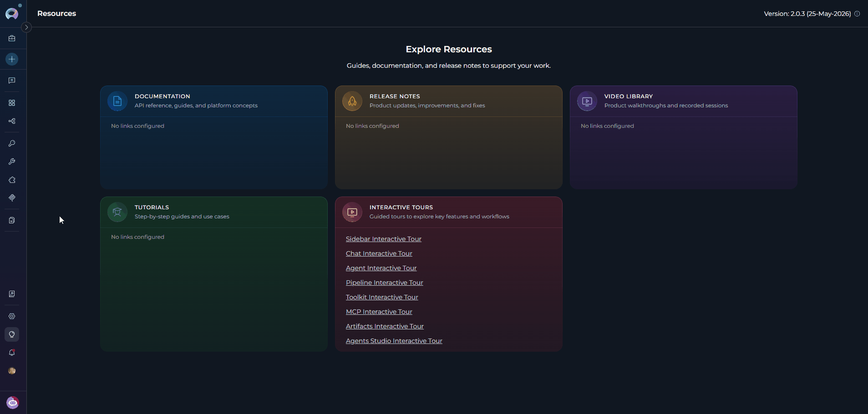Click "API reference, guides, and platform concepts" text
Screen dimensions: 868x414
[196, 106]
